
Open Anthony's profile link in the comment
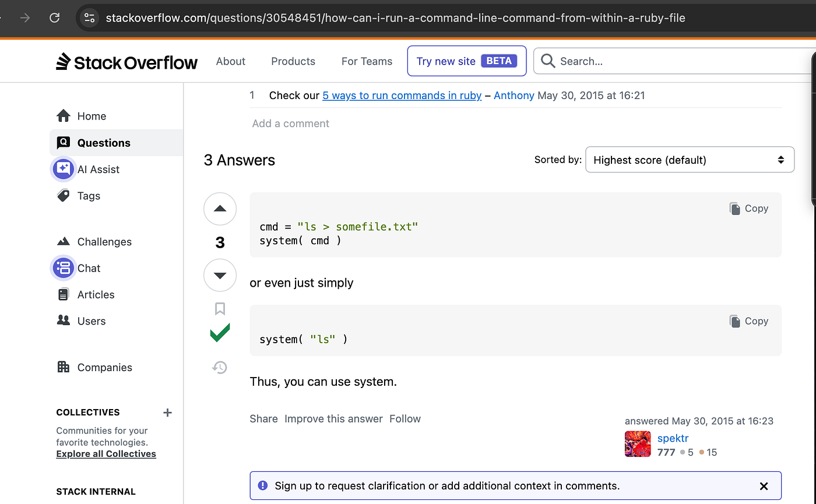[514, 96]
